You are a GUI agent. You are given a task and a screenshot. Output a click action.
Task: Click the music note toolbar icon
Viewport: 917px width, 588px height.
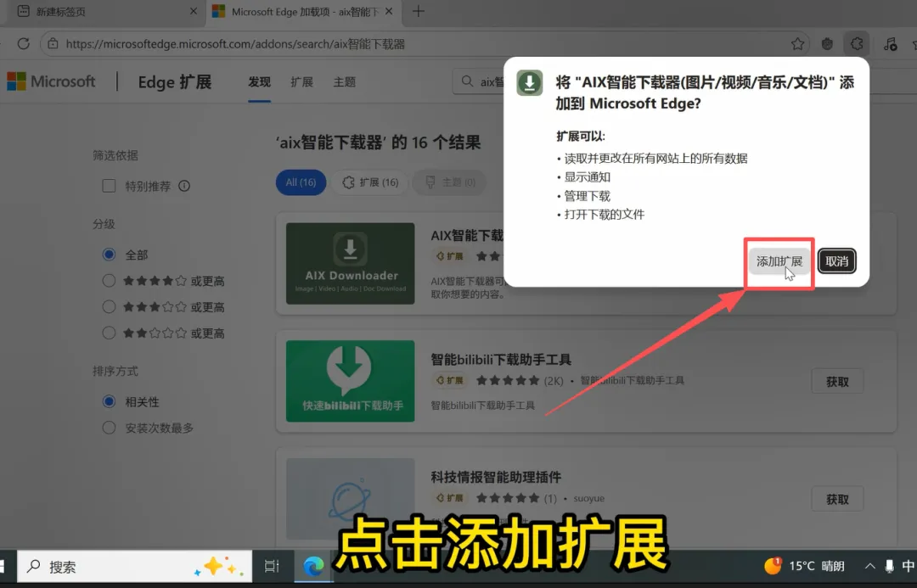(x=890, y=44)
